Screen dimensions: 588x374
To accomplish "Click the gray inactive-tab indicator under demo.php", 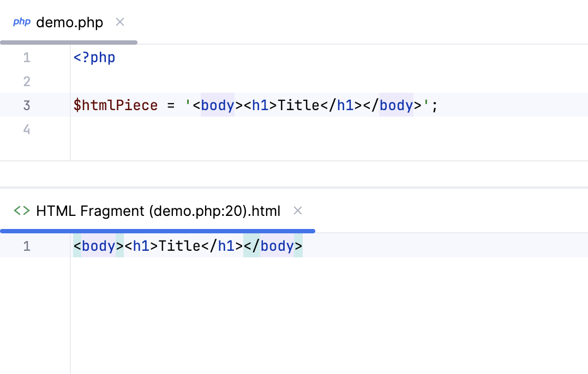I will [x=69, y=42].
